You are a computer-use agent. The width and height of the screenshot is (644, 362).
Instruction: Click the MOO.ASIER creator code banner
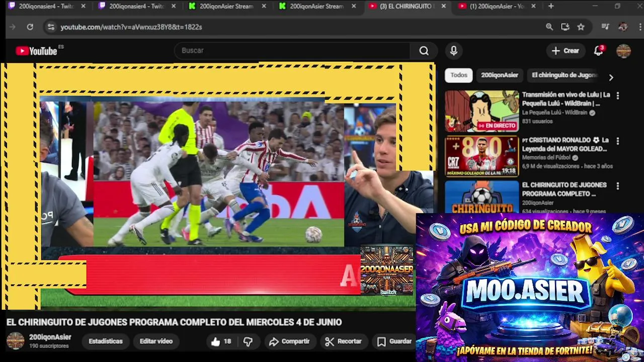click(530, 288)
